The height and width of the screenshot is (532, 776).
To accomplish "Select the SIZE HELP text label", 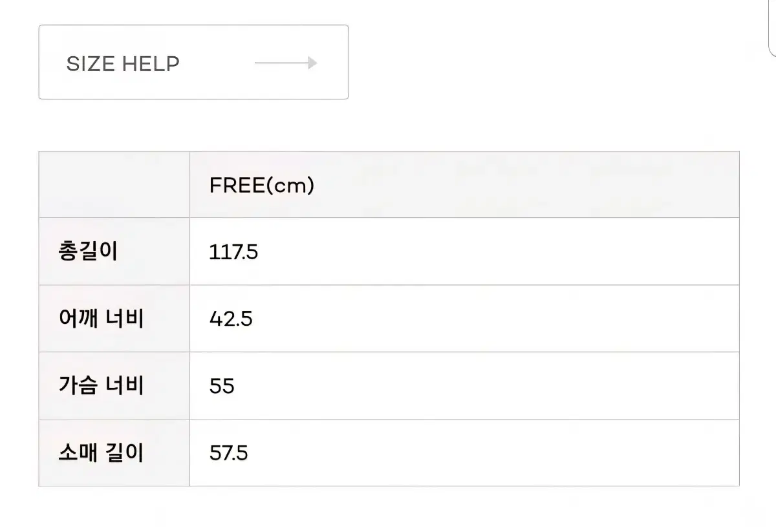I will pyautogui.click(x=123, y=63).
